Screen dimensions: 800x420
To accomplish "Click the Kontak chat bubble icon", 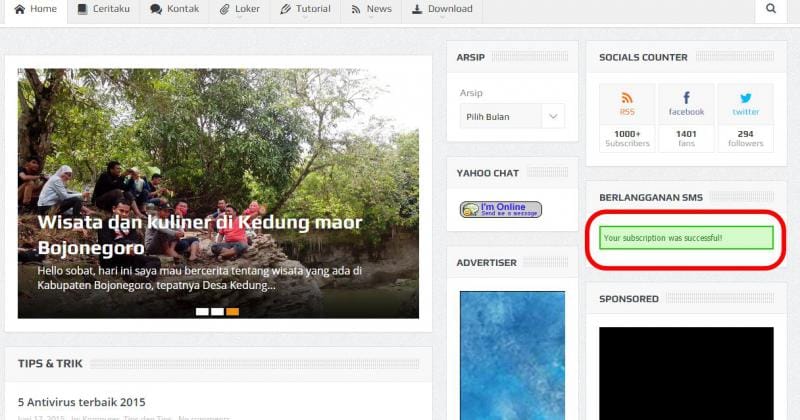I will click(x=156, y=9).
